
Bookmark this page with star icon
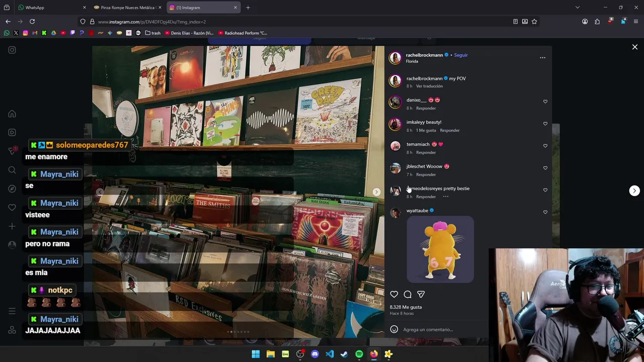[534, 22]
